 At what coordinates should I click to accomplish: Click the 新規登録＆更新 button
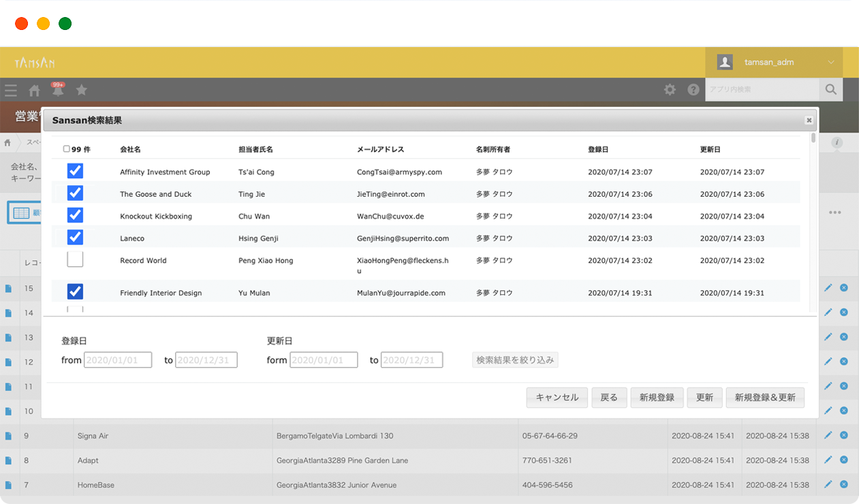[x=765, y=398]
